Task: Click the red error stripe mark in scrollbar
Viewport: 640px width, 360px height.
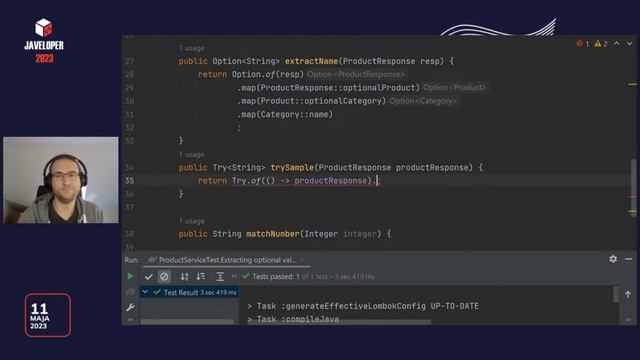Action: [x=632, y=197]
